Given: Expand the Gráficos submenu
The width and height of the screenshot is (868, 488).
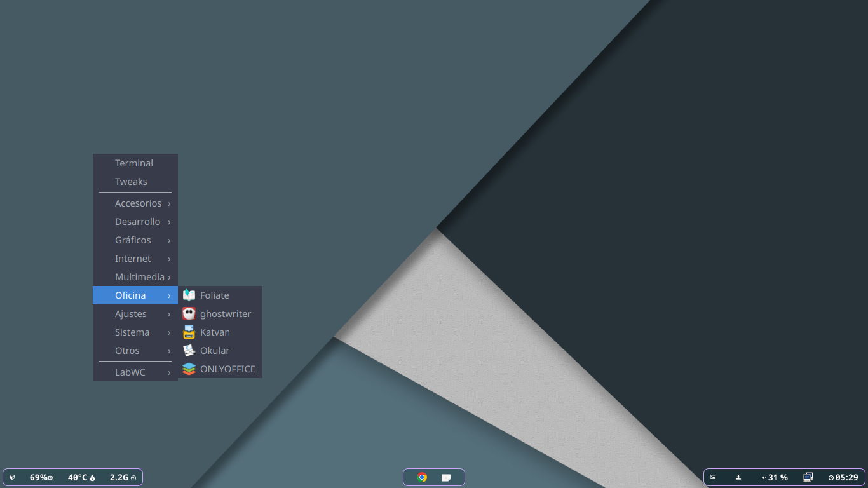Looking at the screenshot, I should pos(135,240).
